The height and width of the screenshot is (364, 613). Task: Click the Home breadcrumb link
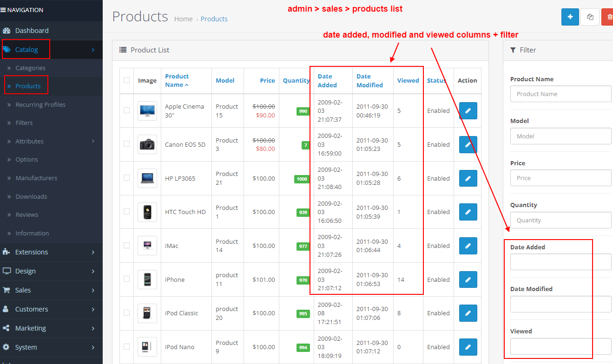click(x=184, y=19)
